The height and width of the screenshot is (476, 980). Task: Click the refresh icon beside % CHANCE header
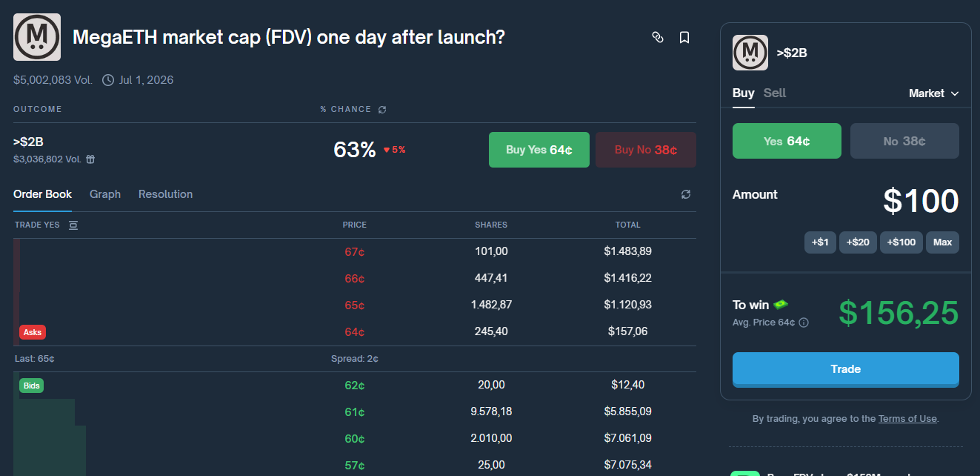382,109
